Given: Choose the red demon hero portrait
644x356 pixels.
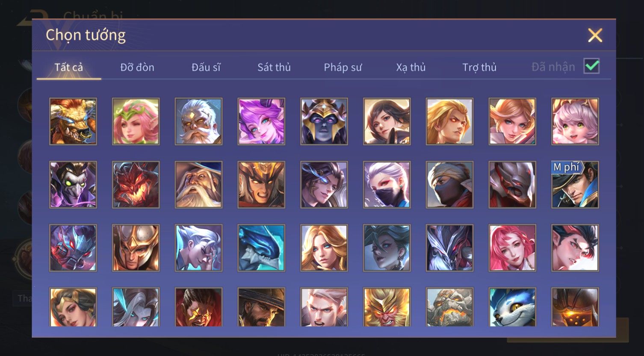Looking at the screenshot, I should [x=136, y=185].
